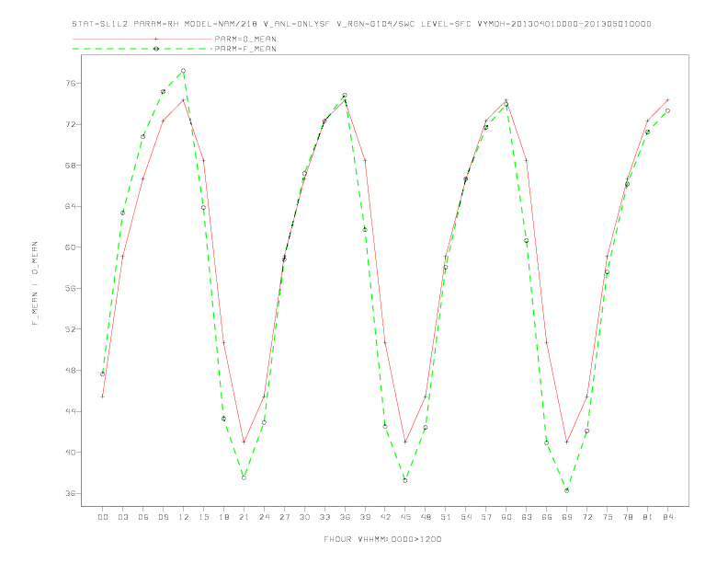Click x-axis tick label 21

point(244,517)
